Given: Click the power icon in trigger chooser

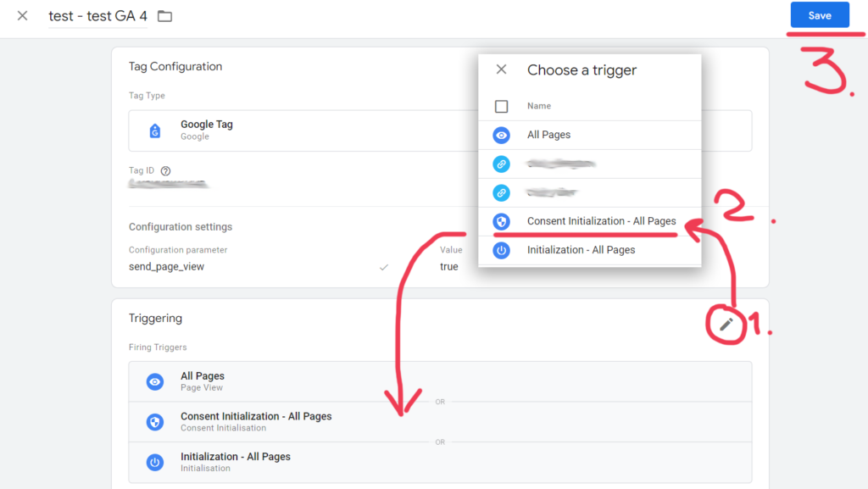Looking at the screenshot, I should point(501,250).
